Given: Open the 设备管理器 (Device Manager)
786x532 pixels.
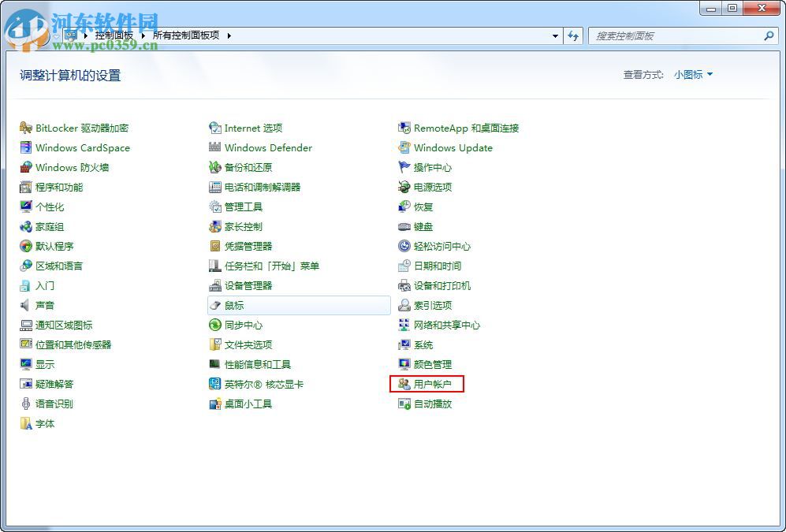Looking at the screenshot, I should coord(249,285).
